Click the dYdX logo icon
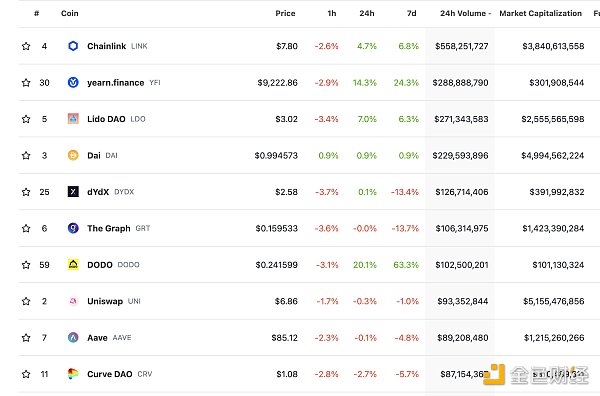Viewport: 600px width, 396px height. pos(73,192)
